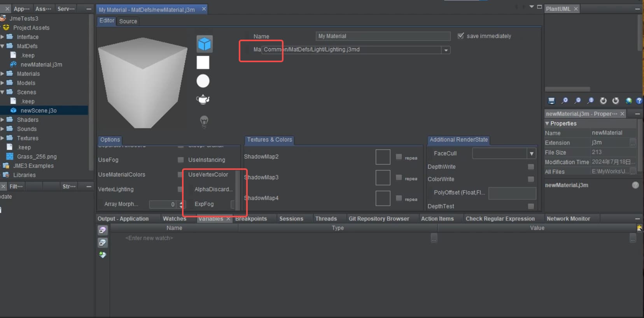644x318 pixels.
Task: Open Watches tab
Action: [x=175, y=219]
